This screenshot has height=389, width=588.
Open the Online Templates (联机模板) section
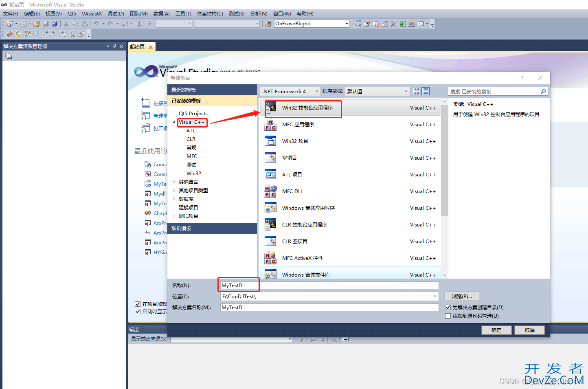click(212, 228)
